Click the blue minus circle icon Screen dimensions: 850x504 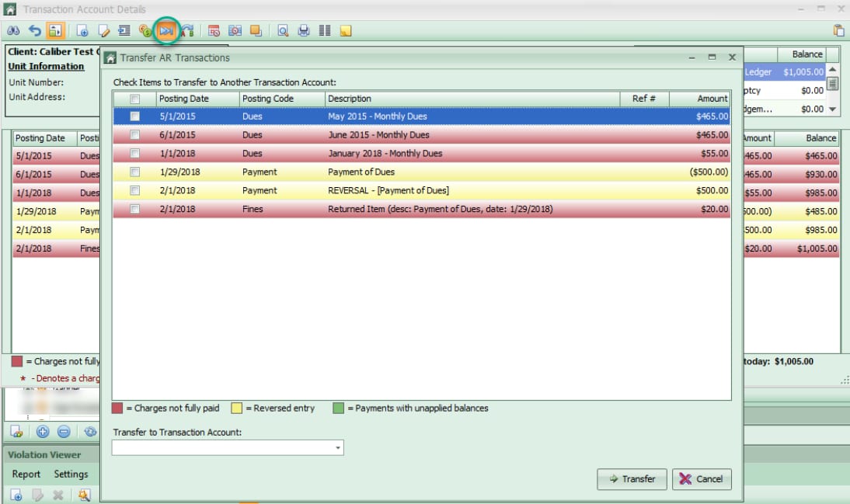tap(64, 432)
